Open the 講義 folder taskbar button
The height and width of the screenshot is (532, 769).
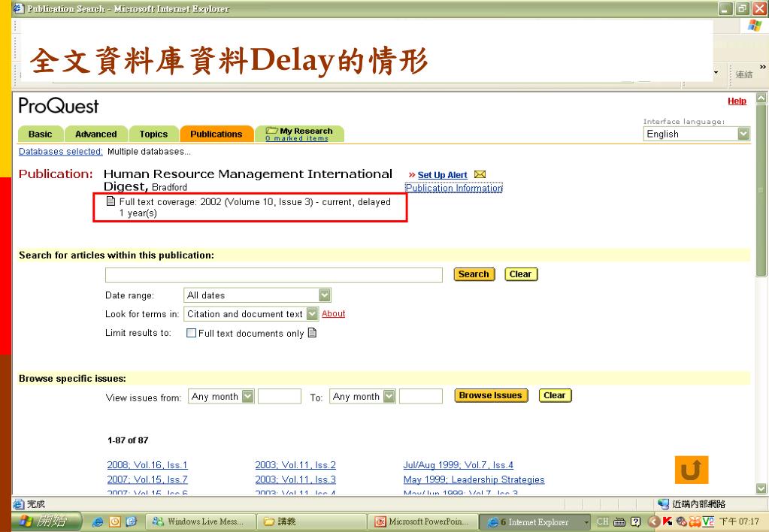click(311, 521)
